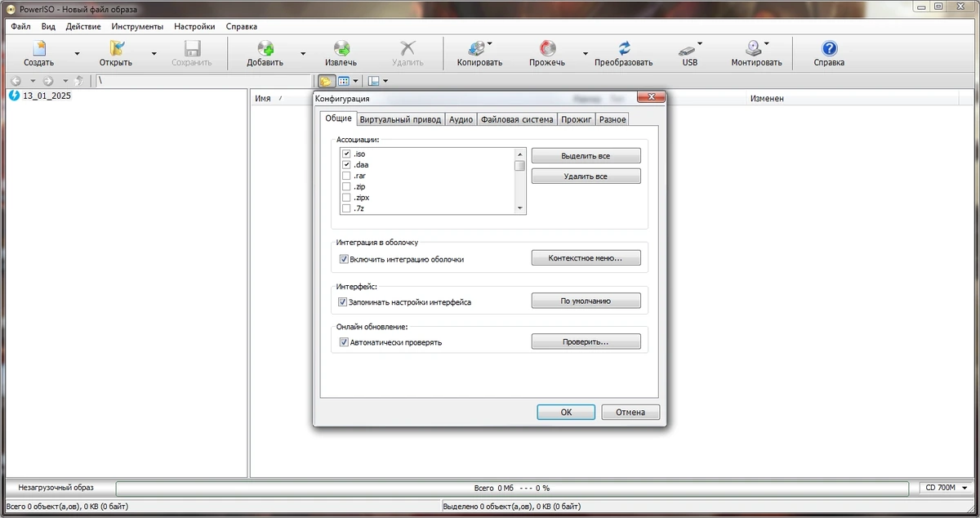Screen dimensions: 980x518
Task: Enable the .zip association checkbox
Action: [346, 186]
